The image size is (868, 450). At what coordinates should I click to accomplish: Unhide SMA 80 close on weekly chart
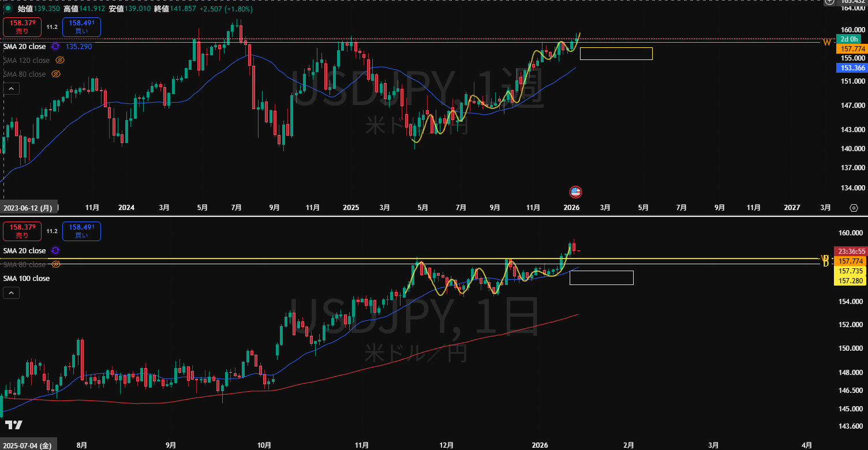pos(57,74)
